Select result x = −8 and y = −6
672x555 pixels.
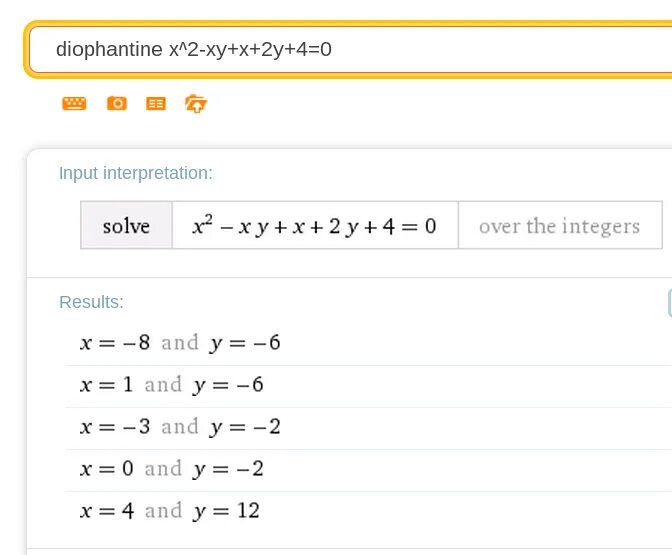[180, 343]
